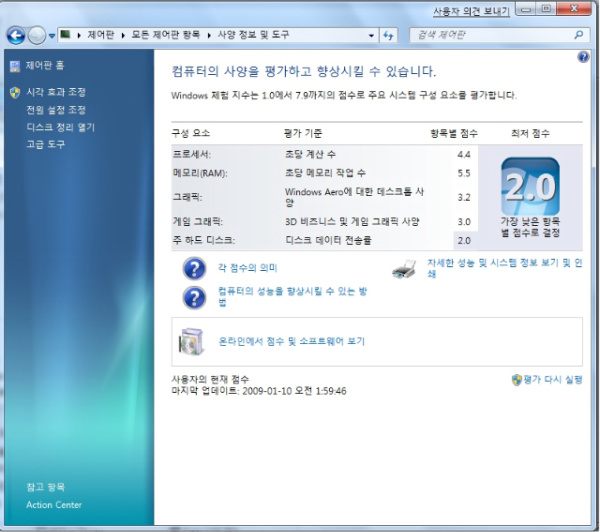Image resolution: width=600 pixels, height=532 pixels.
Task: Go back with the blue Back arrow
Action: coord(16,36)
